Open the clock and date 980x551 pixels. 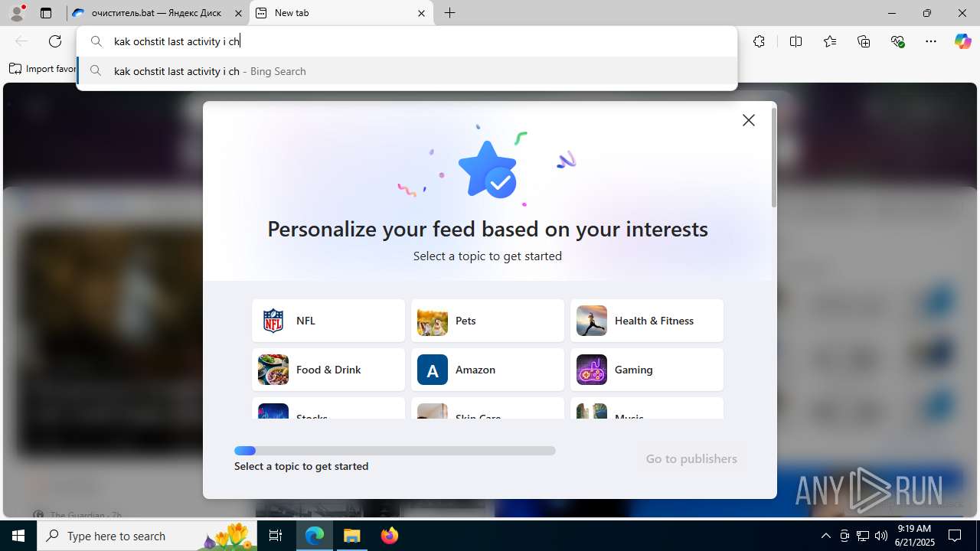click(914, 536)
